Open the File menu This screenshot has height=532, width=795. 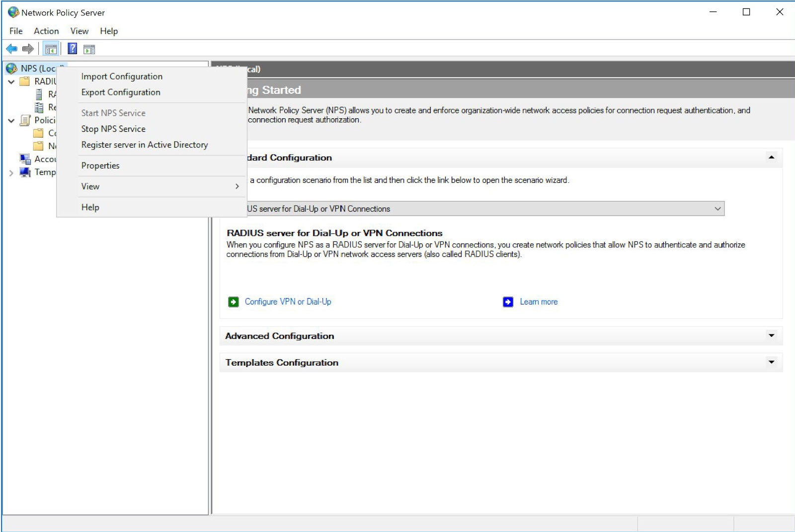point(16,31)
